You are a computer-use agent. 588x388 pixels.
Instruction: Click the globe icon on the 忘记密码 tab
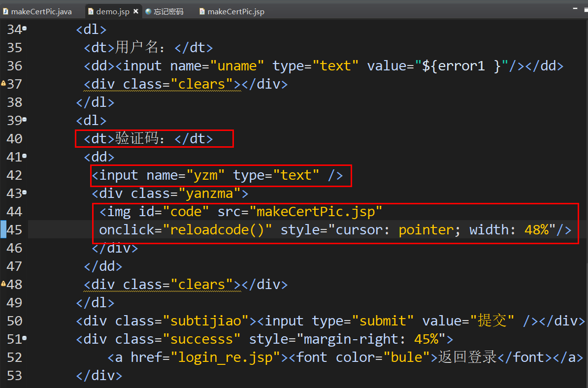click(x=148, y=12)
